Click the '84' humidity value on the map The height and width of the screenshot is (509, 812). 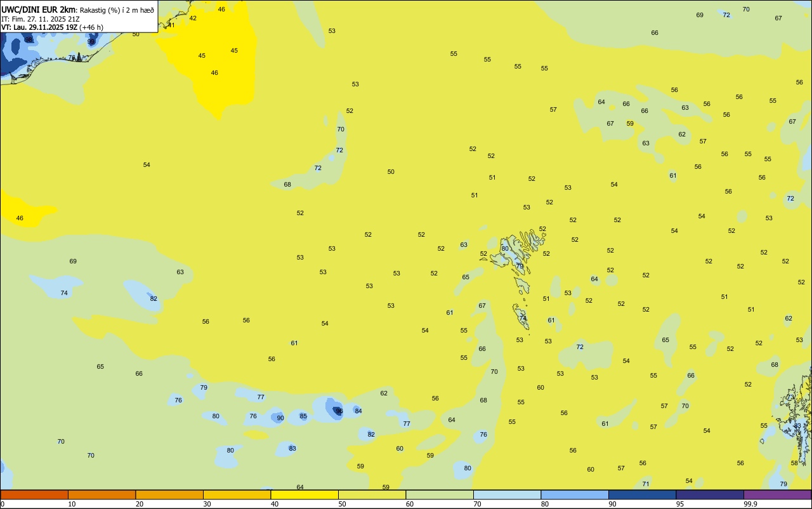point(358,411)
